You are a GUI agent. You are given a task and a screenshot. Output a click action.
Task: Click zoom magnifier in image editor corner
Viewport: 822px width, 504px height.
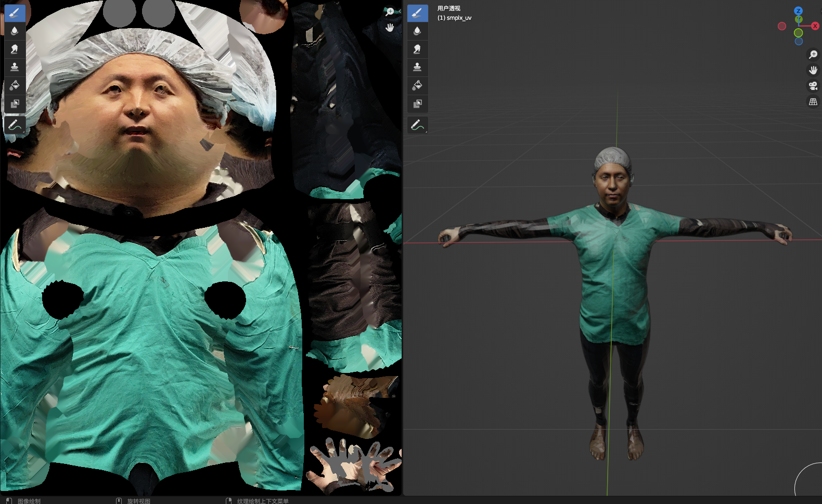tap(390, 11)
